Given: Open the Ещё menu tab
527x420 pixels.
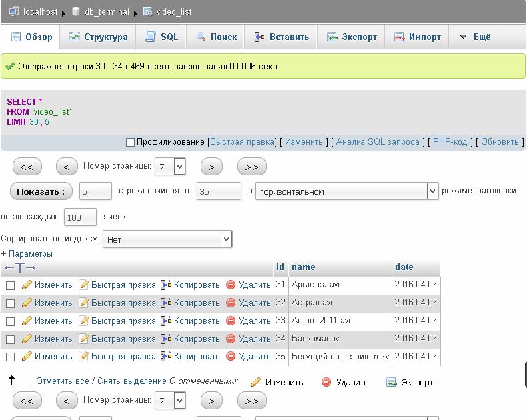Looking at the screenshot, I should 474,37.
